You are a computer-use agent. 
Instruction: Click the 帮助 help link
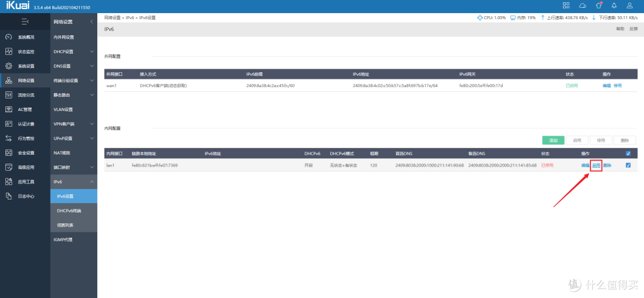click(x=620, y=29)
